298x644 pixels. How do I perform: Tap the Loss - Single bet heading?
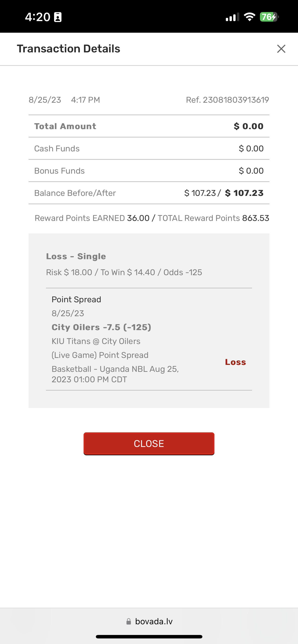[x=76, y=256]
